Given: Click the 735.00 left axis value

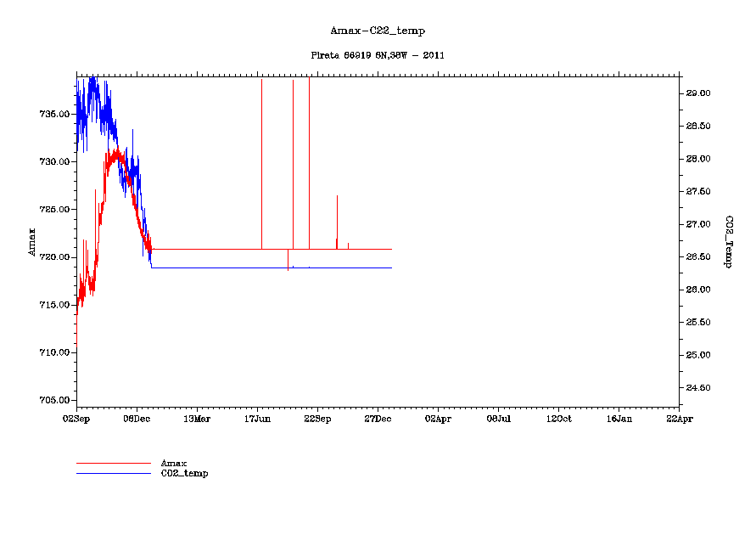Looking at the screenshot, I should pyautogui.click(x=54, y=114).
